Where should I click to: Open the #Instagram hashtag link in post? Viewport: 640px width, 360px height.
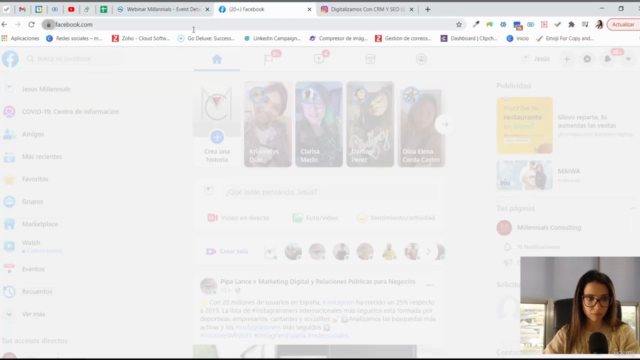click(x=338, y=302)
